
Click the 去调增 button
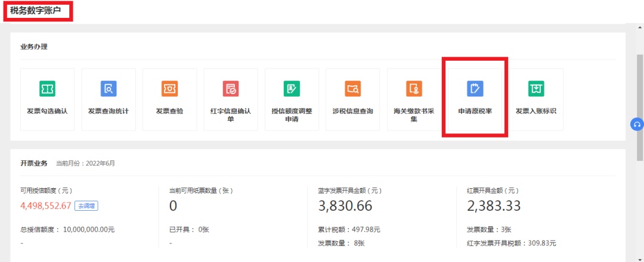click(x=86, y=205)
